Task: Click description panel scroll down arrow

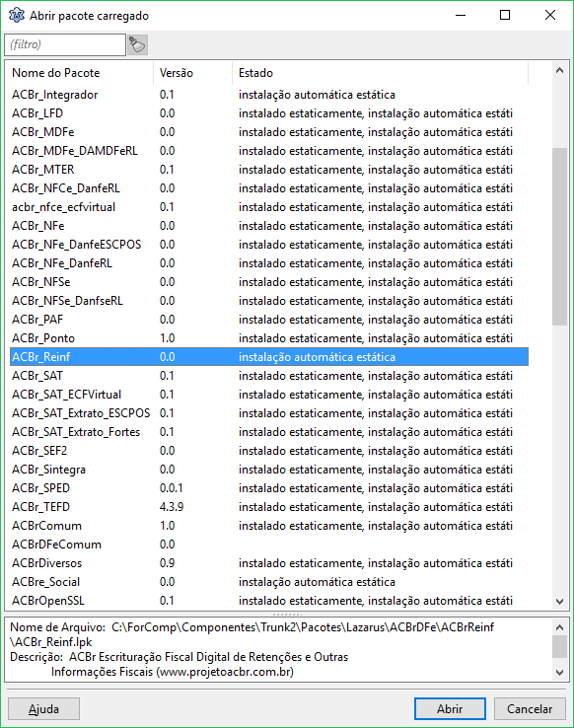Action: 559,673
